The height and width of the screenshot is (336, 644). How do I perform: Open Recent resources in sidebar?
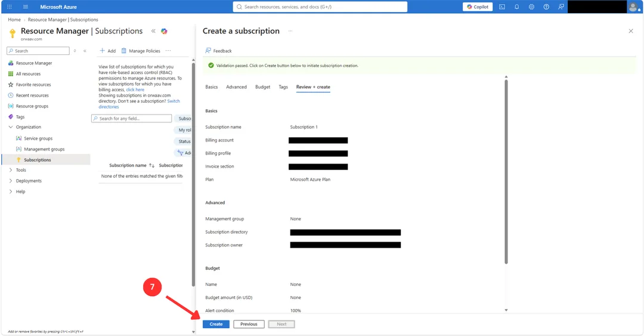(32, 95)
